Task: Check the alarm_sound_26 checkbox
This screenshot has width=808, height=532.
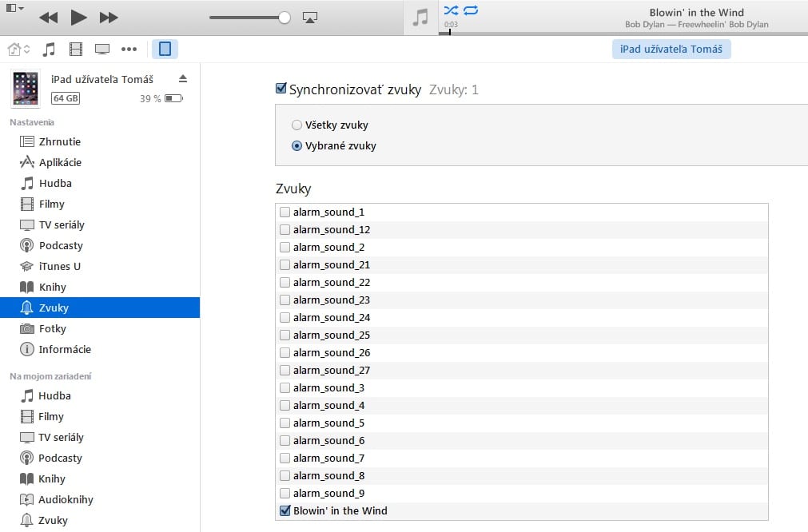Action: click(285, 352)
